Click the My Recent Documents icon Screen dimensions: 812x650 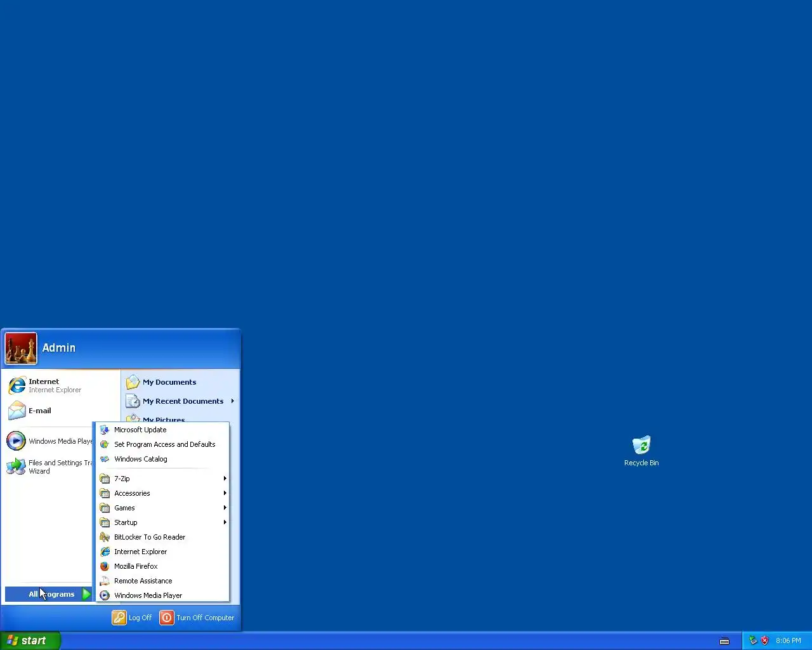133,401
